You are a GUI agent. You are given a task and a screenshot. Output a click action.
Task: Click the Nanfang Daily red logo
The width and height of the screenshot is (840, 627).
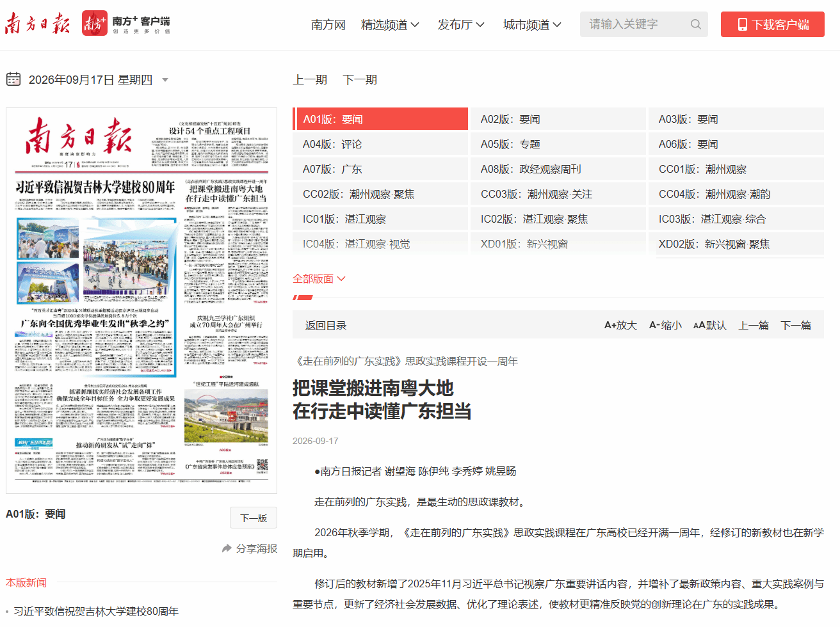click(x=37, y=24)
